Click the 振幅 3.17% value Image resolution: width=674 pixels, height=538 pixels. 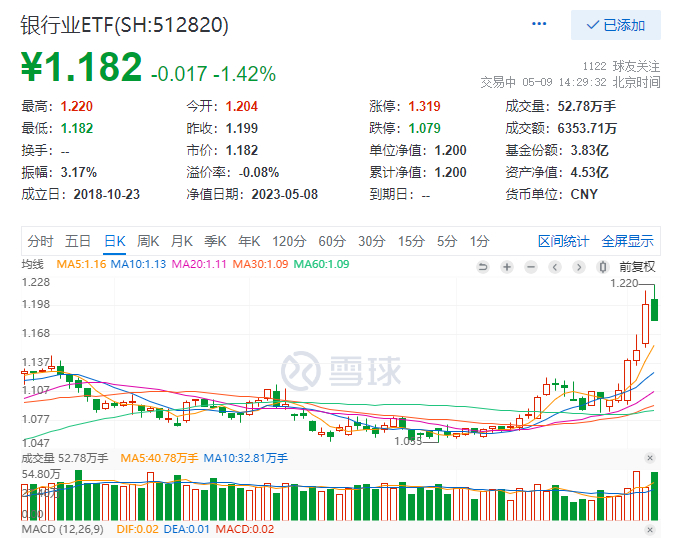coord(79,172)
